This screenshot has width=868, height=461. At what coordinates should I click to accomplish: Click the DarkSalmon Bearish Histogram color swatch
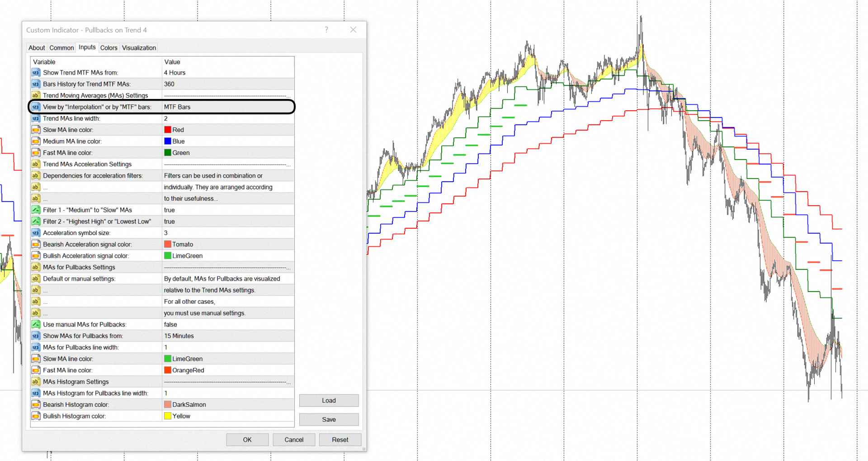[x=167, y=405]
